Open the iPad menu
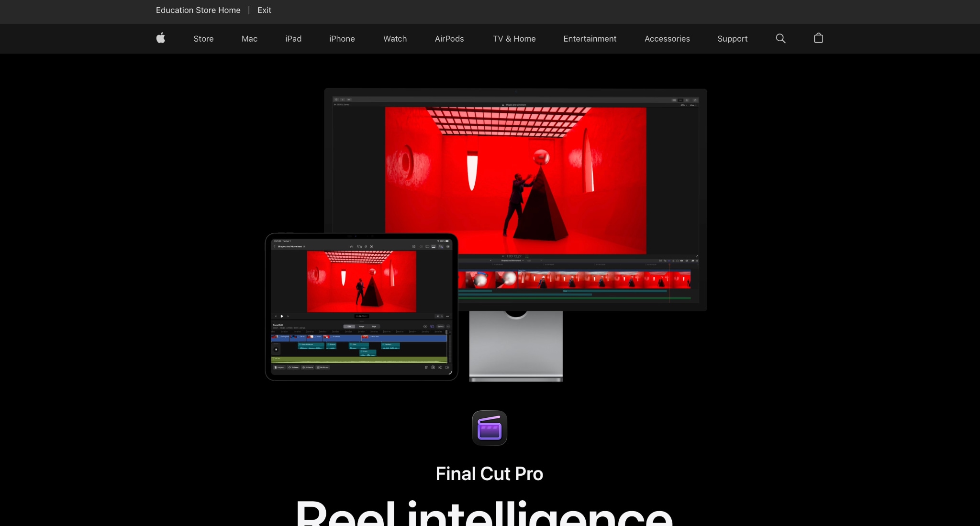980x526 pixels. [x=293, y=39]
